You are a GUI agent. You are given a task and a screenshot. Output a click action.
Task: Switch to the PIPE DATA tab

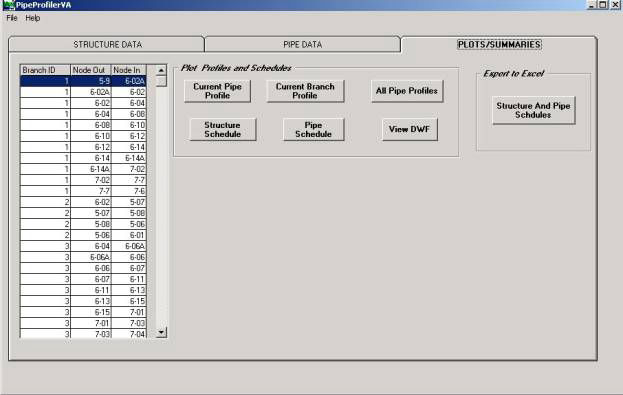click(302, 45)
